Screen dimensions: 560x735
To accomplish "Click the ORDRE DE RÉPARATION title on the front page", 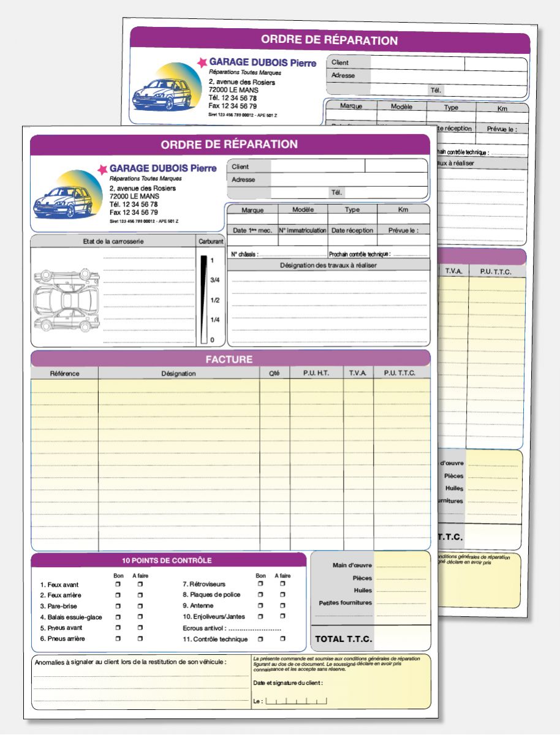I will [229, 145].
